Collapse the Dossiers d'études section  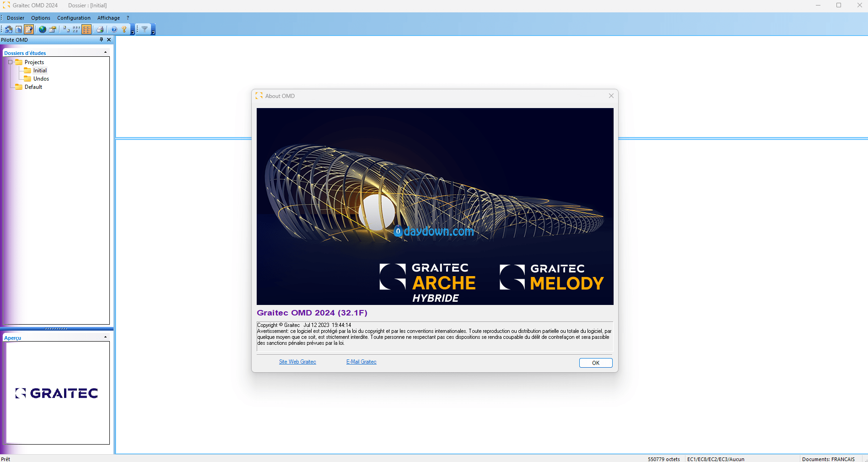(x=106, y=52)
